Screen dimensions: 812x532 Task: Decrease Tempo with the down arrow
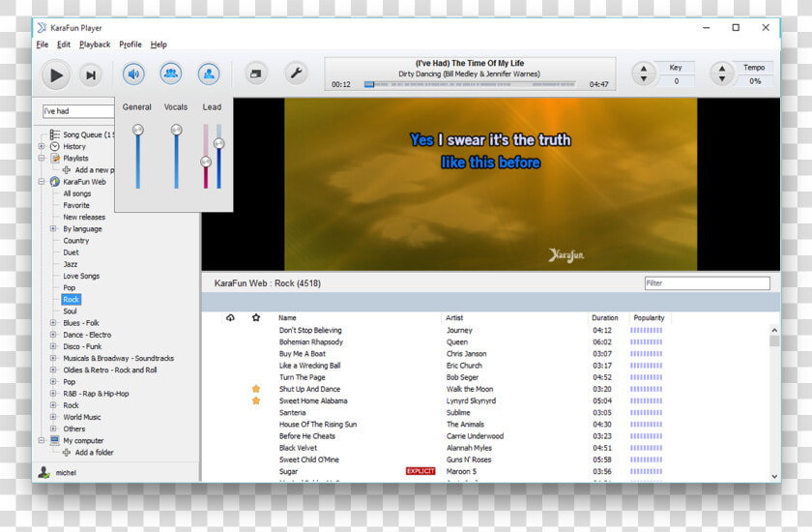722,79
